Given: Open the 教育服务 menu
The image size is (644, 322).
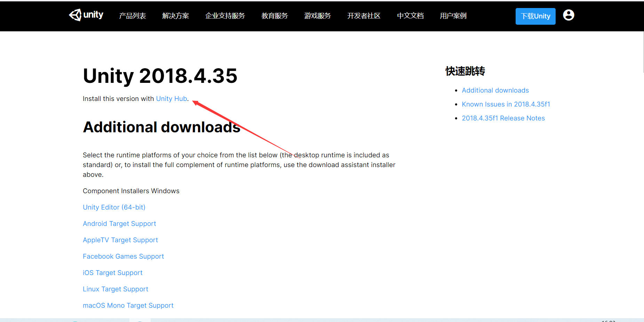Looking at the screenshot, I should (275, 16).
